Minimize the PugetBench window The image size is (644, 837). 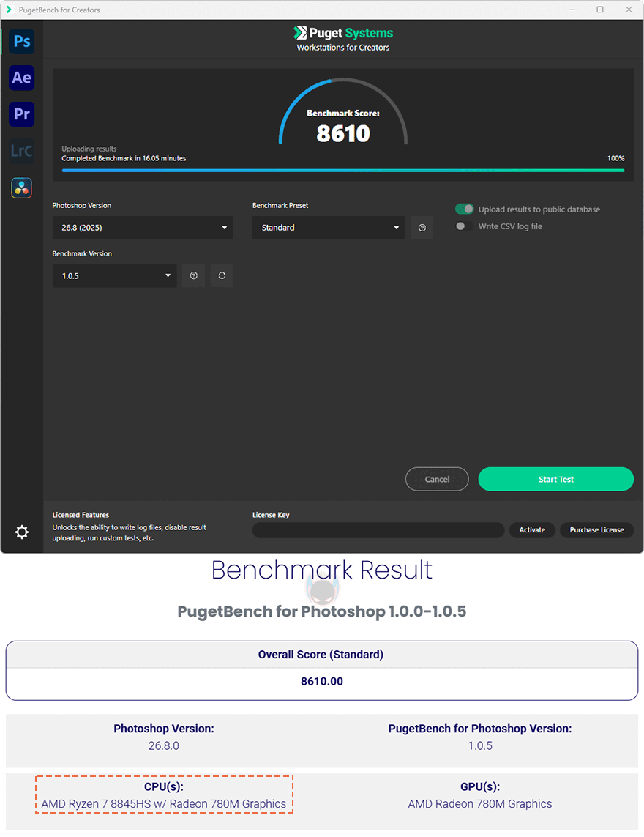tap(572, 10)
